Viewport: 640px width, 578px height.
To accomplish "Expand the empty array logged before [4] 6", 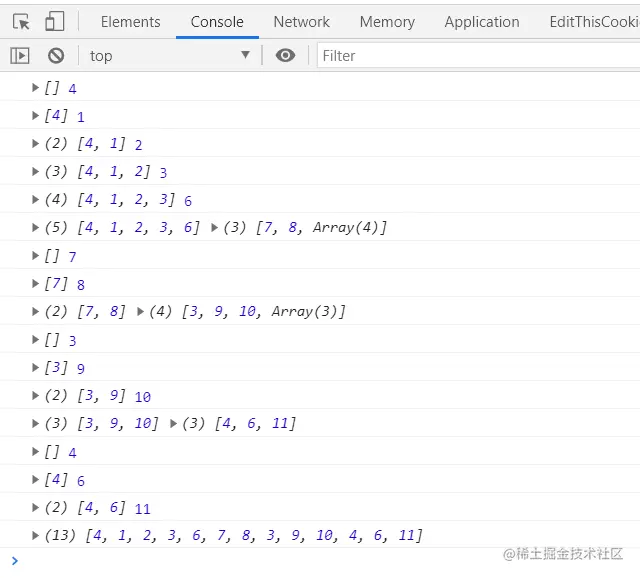I will pos(35,451).
